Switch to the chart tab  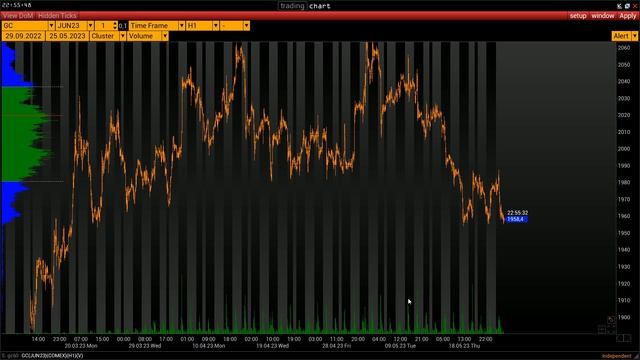coord(320,6)
